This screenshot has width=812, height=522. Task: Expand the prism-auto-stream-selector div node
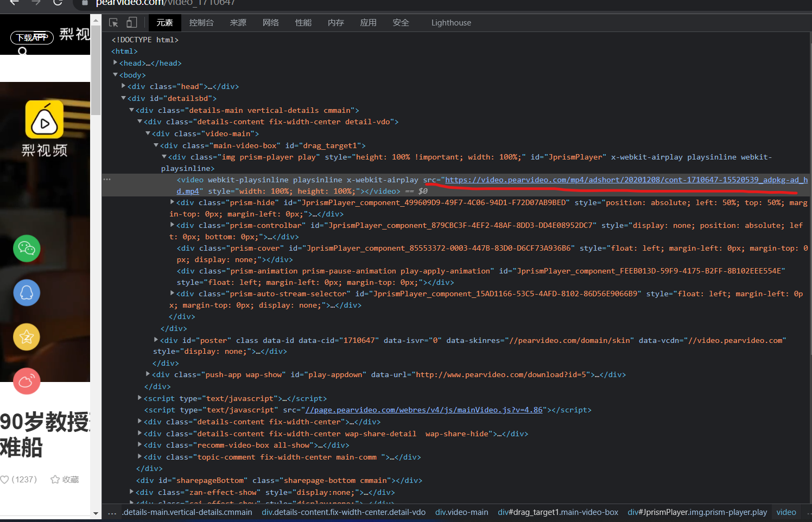point(172,294)
